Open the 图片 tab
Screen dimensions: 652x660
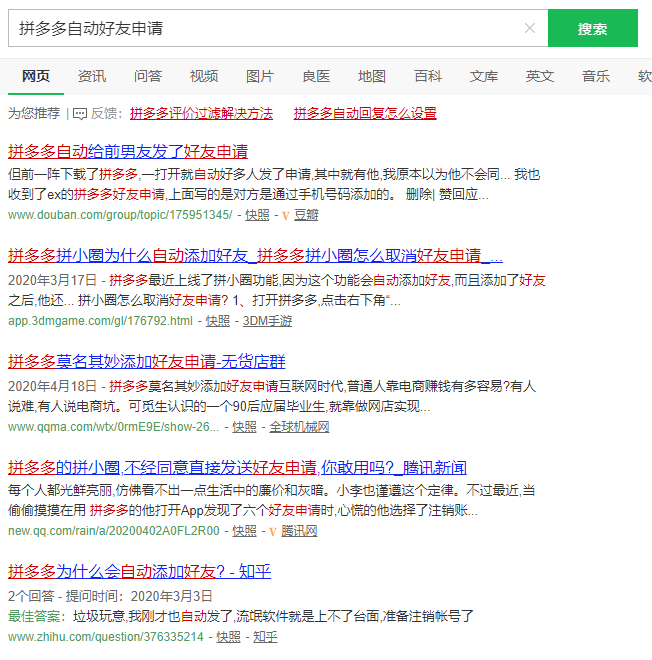260,76
